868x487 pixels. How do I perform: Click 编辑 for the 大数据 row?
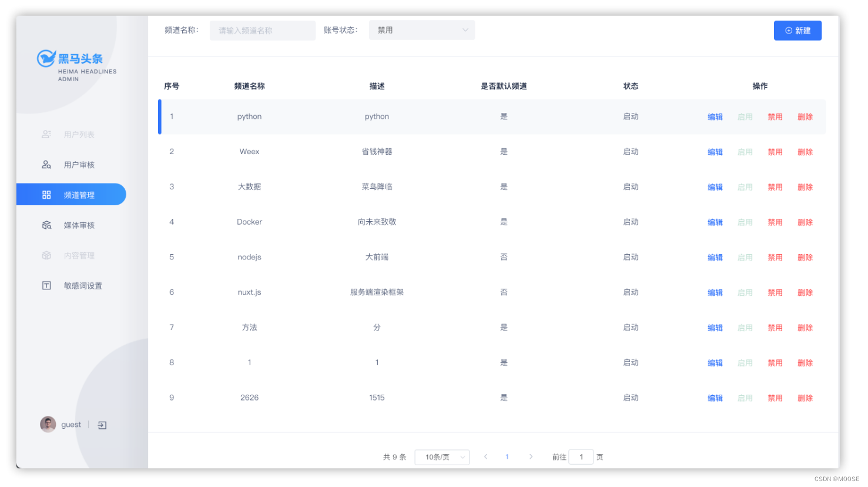715,188
